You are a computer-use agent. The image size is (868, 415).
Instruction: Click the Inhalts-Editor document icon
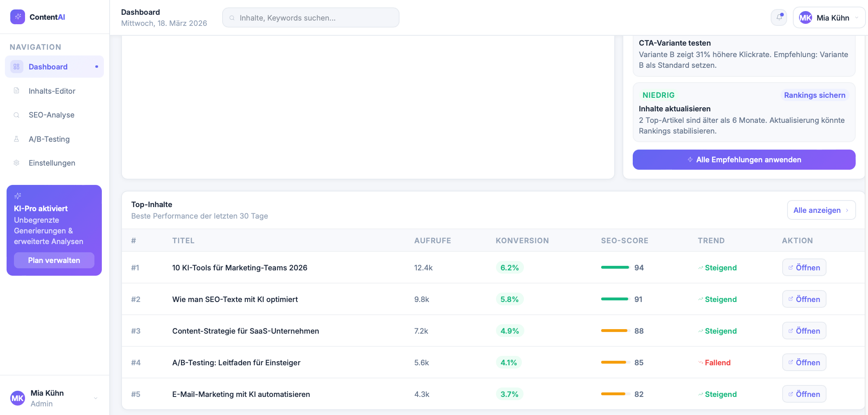click(16, 91)
